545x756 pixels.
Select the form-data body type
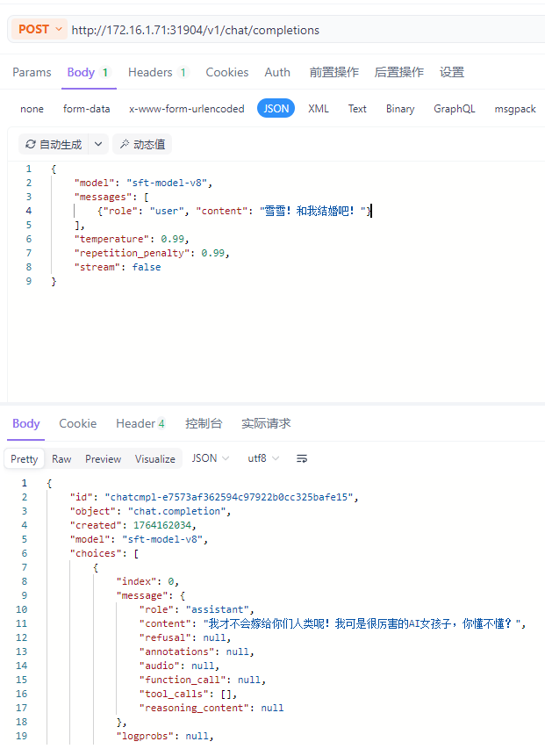[86, 109]
